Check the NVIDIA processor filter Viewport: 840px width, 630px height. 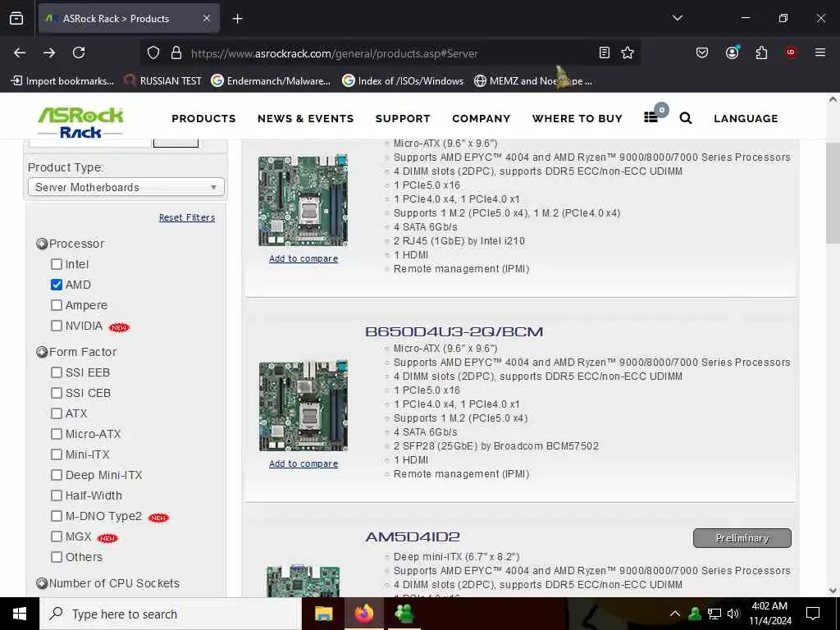click(x=57, y=325)
